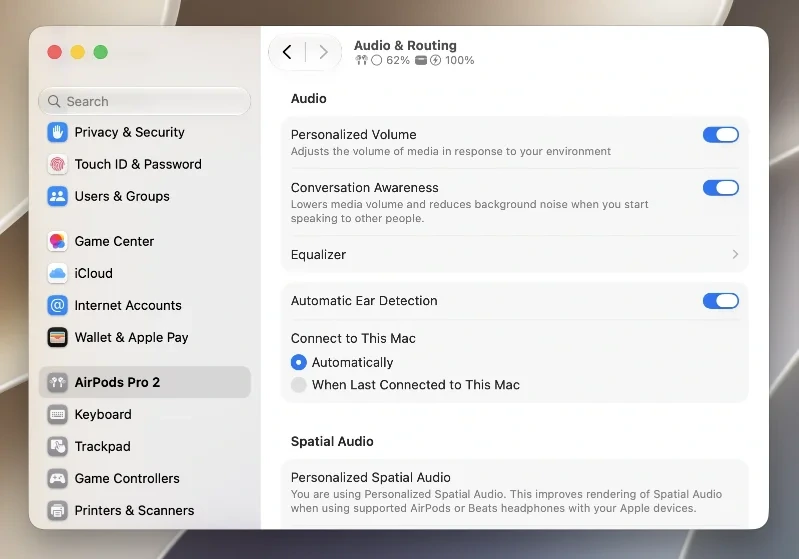Click the Personalized Spatial Audio row

click(515, 493)
